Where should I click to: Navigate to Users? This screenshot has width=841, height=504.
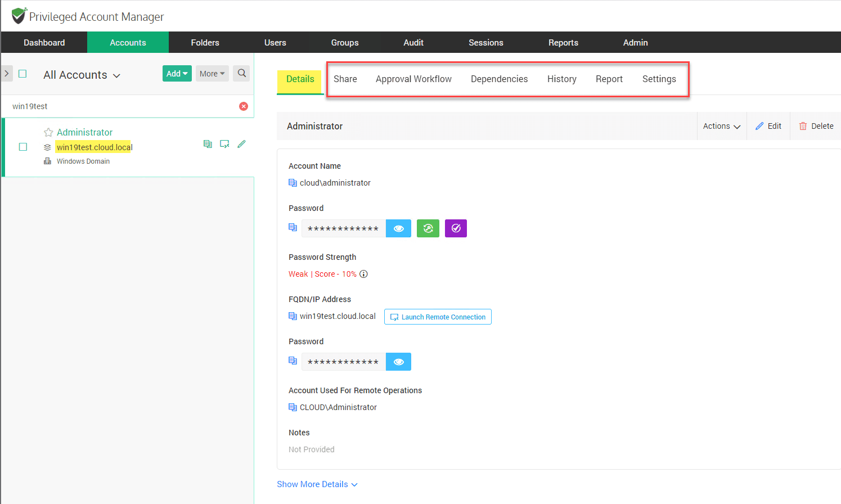[276, 43]
